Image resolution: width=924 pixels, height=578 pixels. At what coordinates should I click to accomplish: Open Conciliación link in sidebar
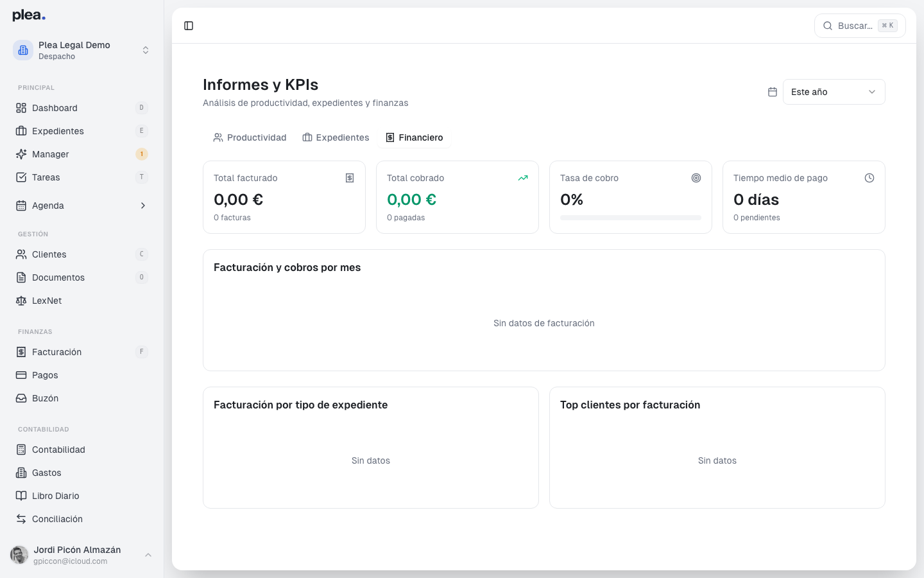pyautogui.click(x=81, y=519)
